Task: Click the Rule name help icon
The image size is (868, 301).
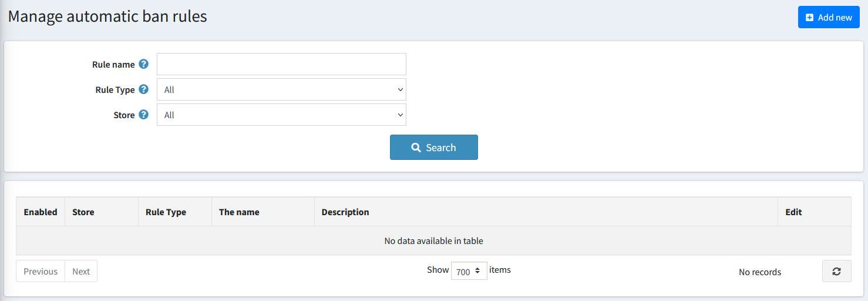Action: pos(143,65)
